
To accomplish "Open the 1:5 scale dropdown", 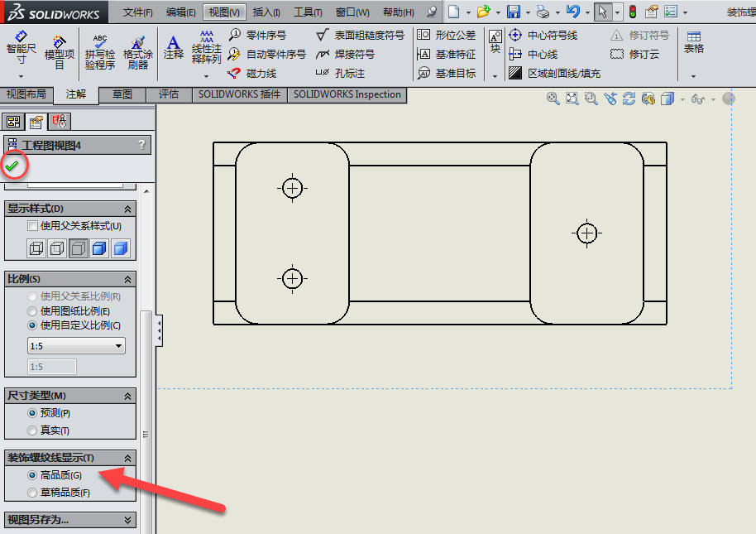I will click(x=118, y=346).
